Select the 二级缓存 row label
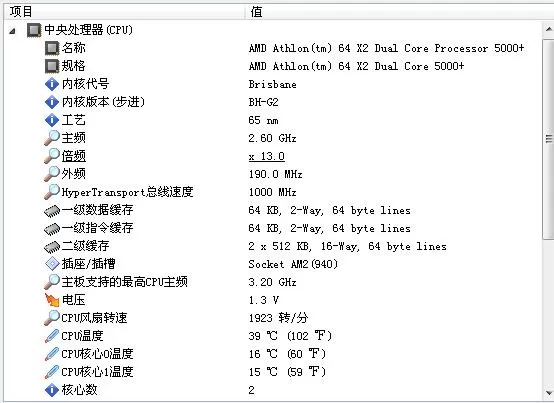The image size is (554, 403). click(85, 246)
